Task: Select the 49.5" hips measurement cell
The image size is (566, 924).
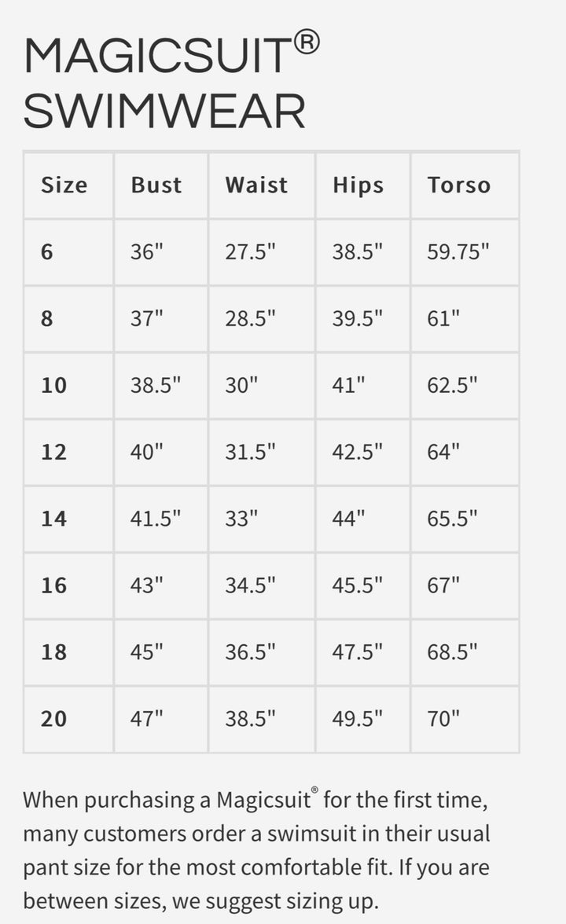Action: tap(358, 720)
